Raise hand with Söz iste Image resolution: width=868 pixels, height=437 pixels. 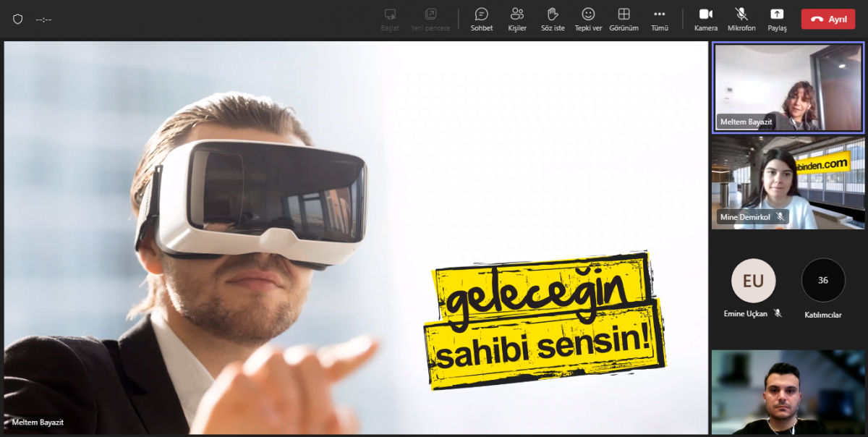pos(553,19)
